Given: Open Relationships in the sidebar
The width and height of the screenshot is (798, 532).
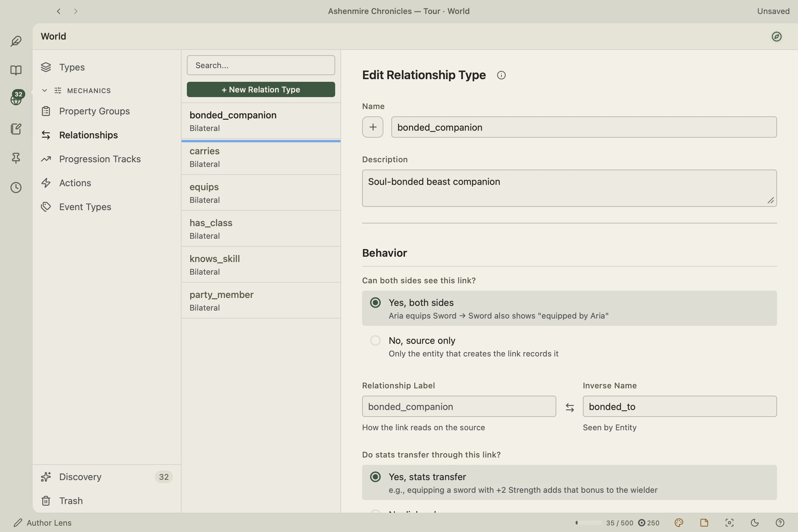Looking at the screenshot, I should coord(106,135).
